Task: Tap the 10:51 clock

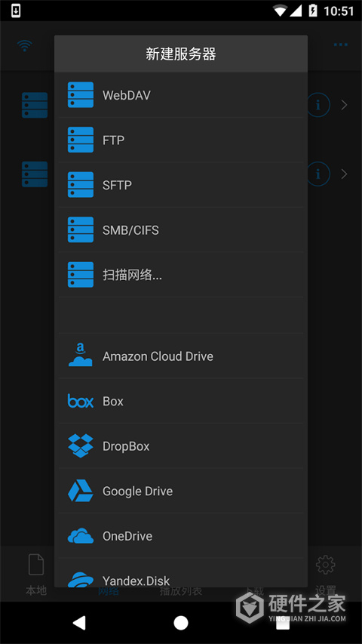Action: tap(339, 11)
